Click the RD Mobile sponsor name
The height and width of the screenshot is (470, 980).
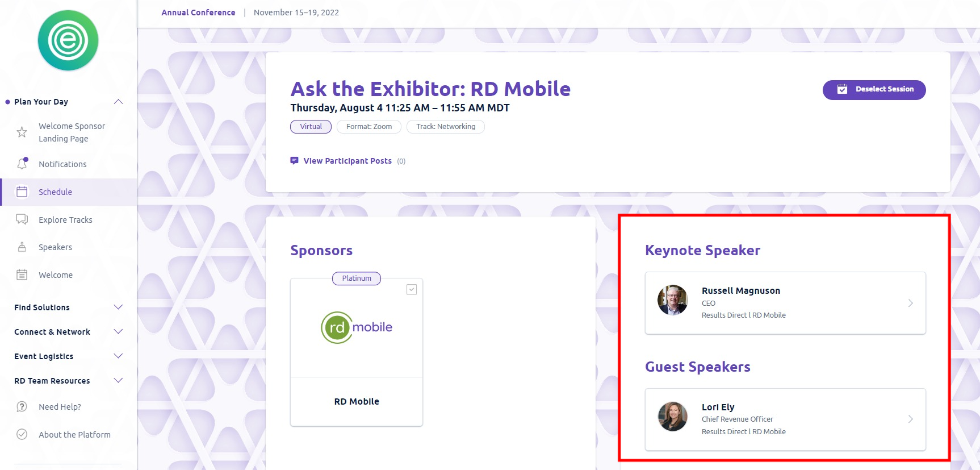tap(357, 401)
